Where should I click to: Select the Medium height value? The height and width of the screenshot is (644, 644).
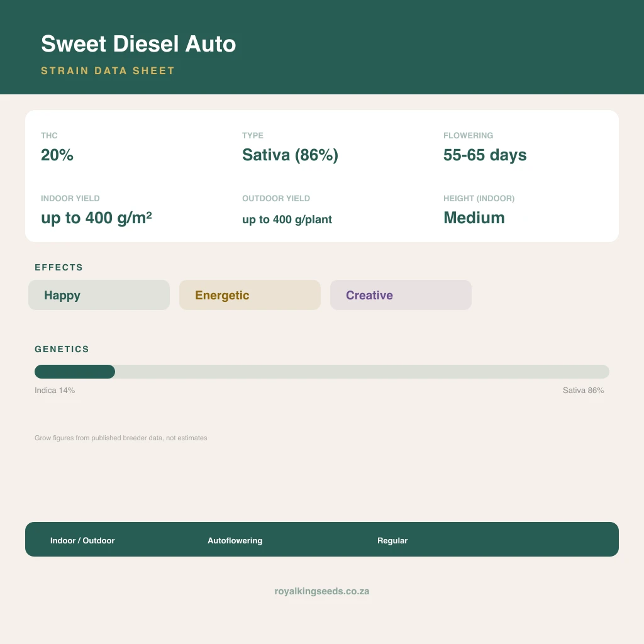coord(474,218)
